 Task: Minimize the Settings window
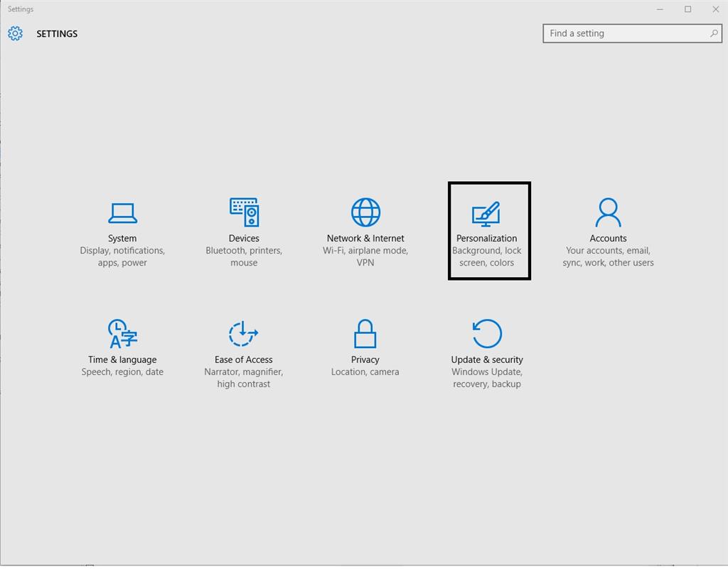pos(660,9)
